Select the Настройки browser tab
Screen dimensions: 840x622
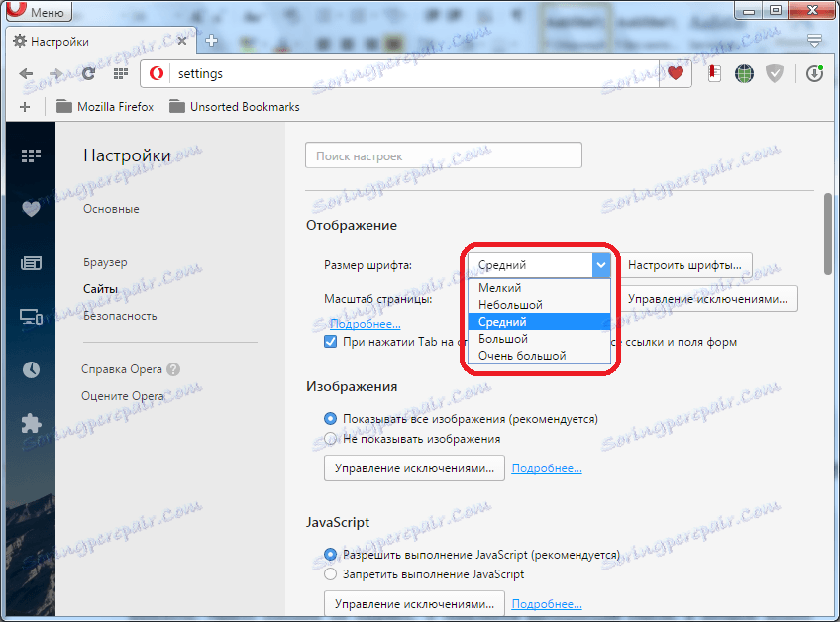pyautogui.click(x=102, y=41)
